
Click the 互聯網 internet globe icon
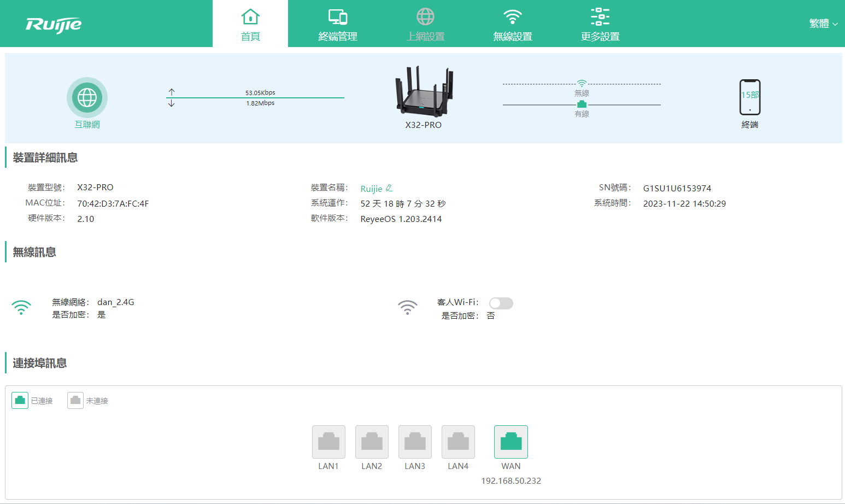pyautogui.click(x=87, y=97)
